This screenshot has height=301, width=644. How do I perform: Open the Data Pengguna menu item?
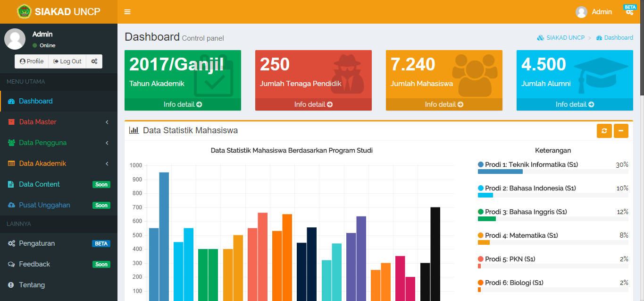[x=59, y=143]
